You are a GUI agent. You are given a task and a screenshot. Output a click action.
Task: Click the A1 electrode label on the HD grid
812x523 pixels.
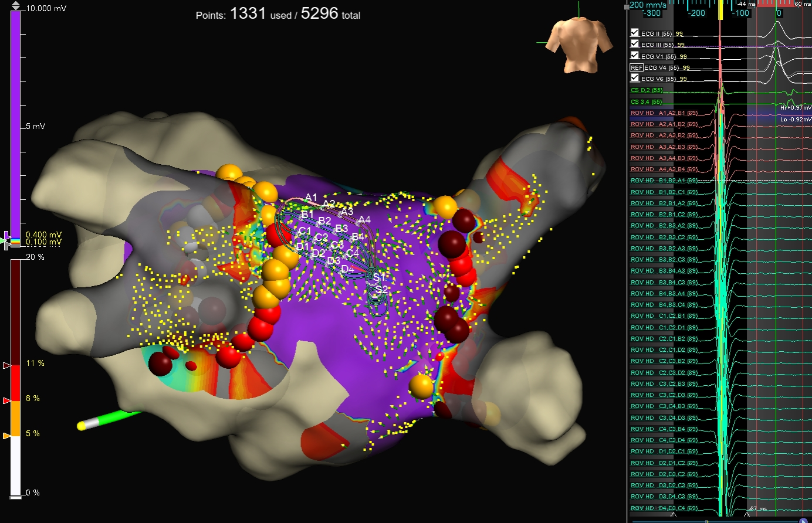point(311,198)
